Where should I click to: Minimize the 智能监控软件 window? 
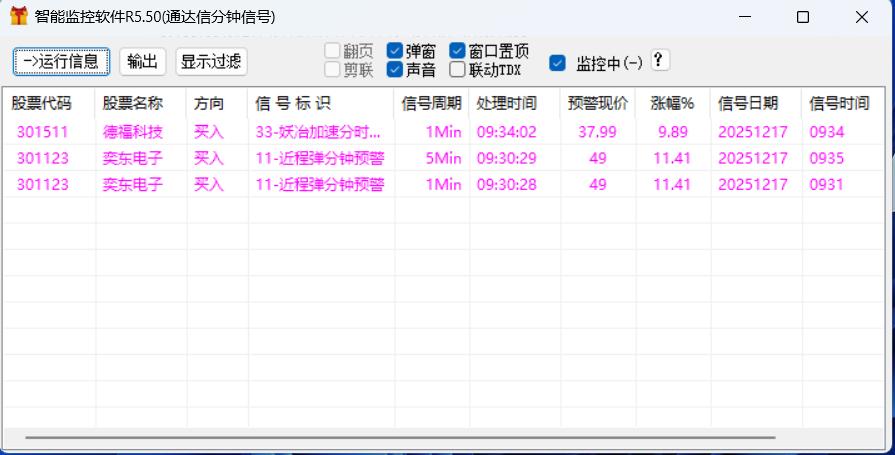744,17
